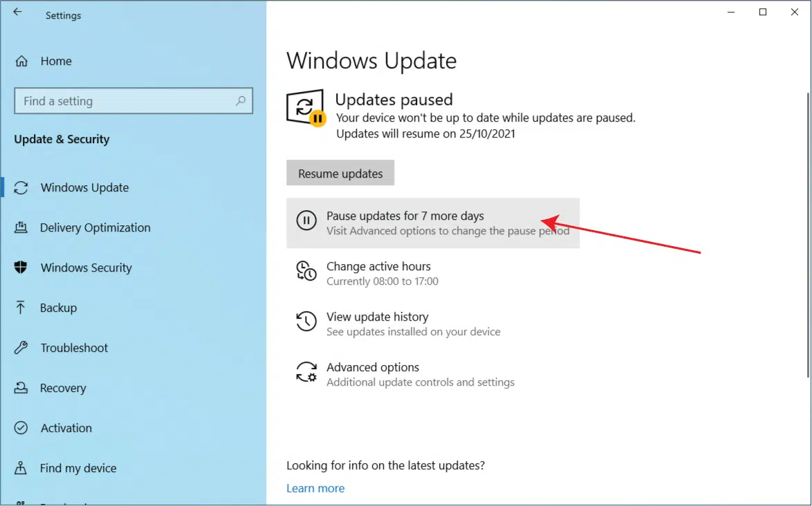
Task: Click the Learn more link
Action: [315, 488]
